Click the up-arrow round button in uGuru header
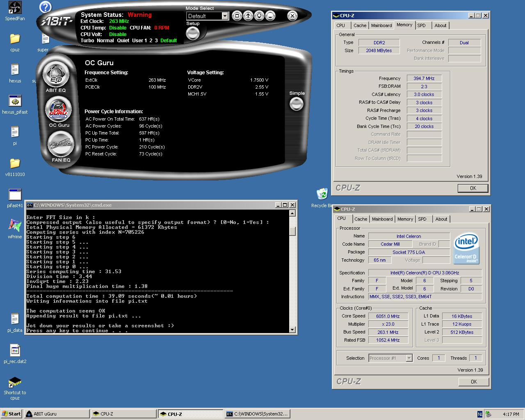The image size is (525, 420). click(248, 16)
